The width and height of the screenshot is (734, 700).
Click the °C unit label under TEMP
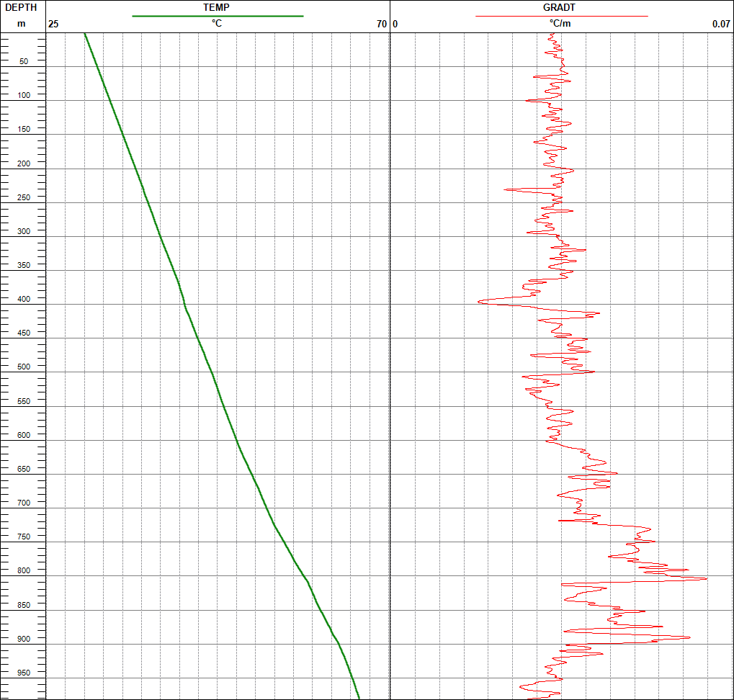tap(217, 23)
